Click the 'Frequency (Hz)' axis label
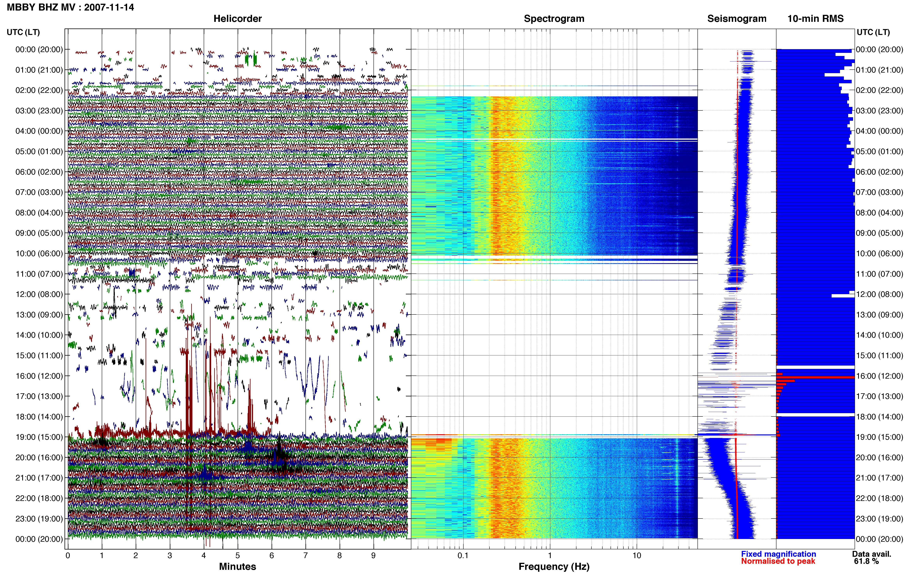Viewport: 924px width, 578px height. point(554,566)
